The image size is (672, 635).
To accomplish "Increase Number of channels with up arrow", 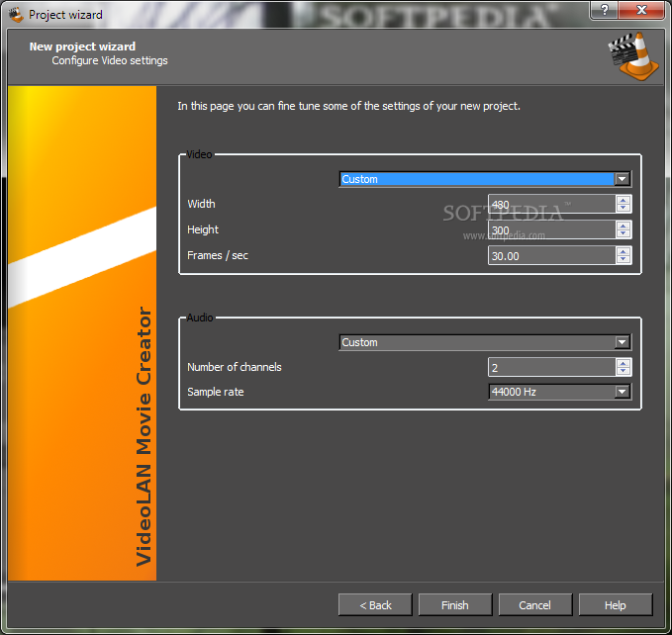I will pos(624,363).
